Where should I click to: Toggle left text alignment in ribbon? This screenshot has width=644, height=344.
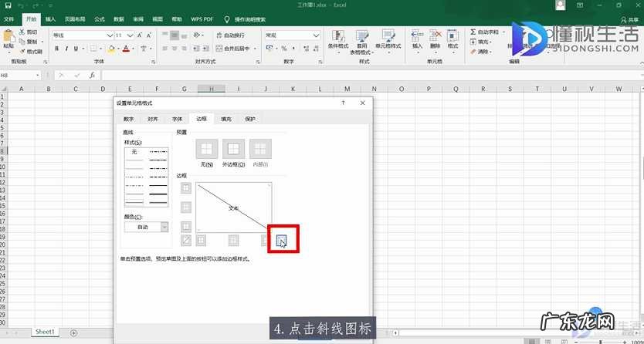tap(165, 49)
